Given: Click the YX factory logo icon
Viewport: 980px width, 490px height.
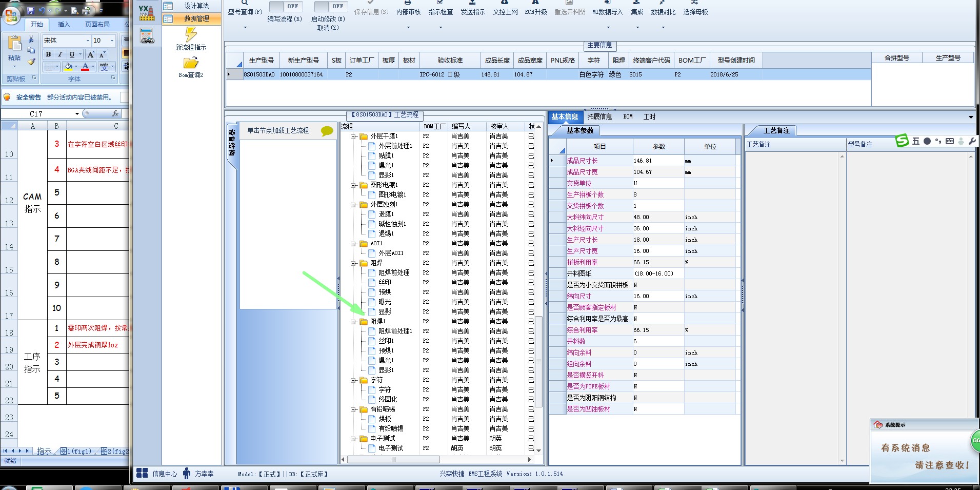Looking at the screenshot, I should 147,13.
